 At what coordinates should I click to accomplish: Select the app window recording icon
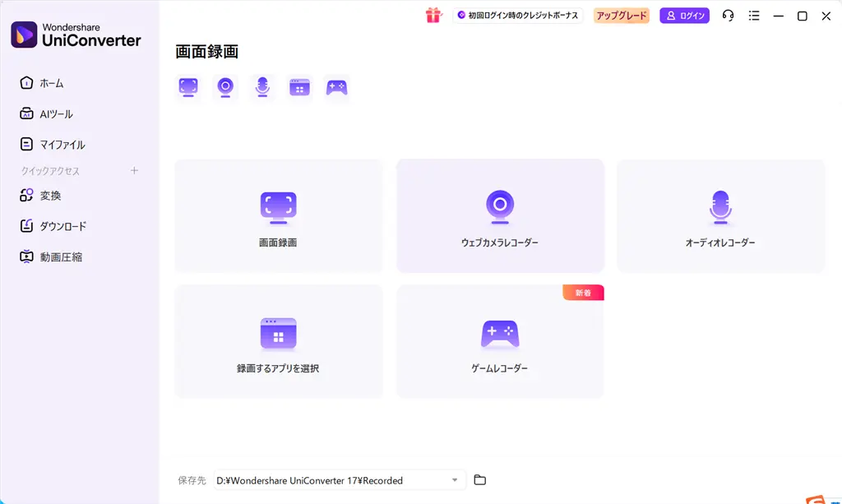pos(298,86)
